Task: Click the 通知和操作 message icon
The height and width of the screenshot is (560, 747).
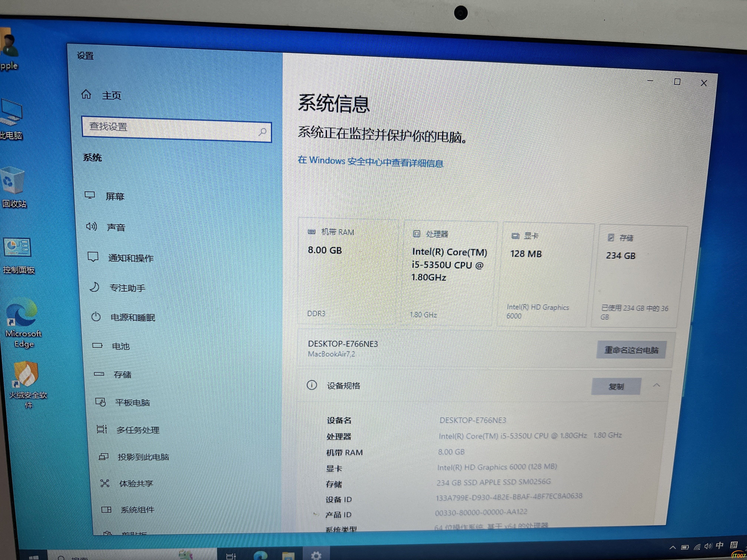Action: (93, 257)
